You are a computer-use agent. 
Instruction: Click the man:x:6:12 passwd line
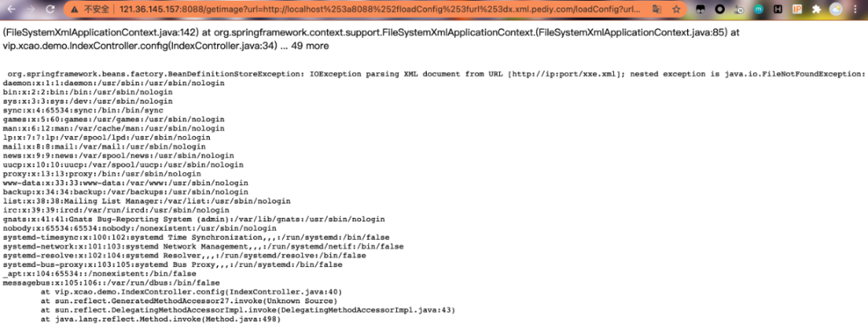click(113, 129)
